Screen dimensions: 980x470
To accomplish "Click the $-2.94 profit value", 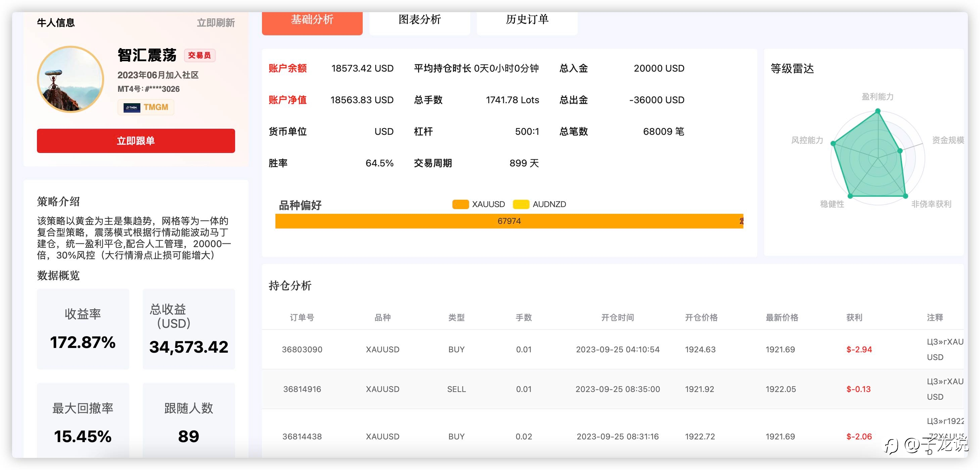I will click(859, 349).
